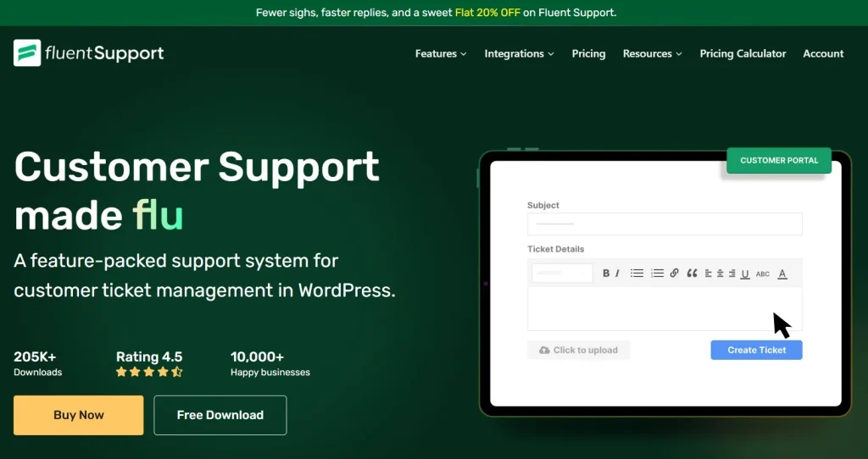This screenshot has height=459, width=868.
Task: Click the insert link icon
Action: coord(675,274)
